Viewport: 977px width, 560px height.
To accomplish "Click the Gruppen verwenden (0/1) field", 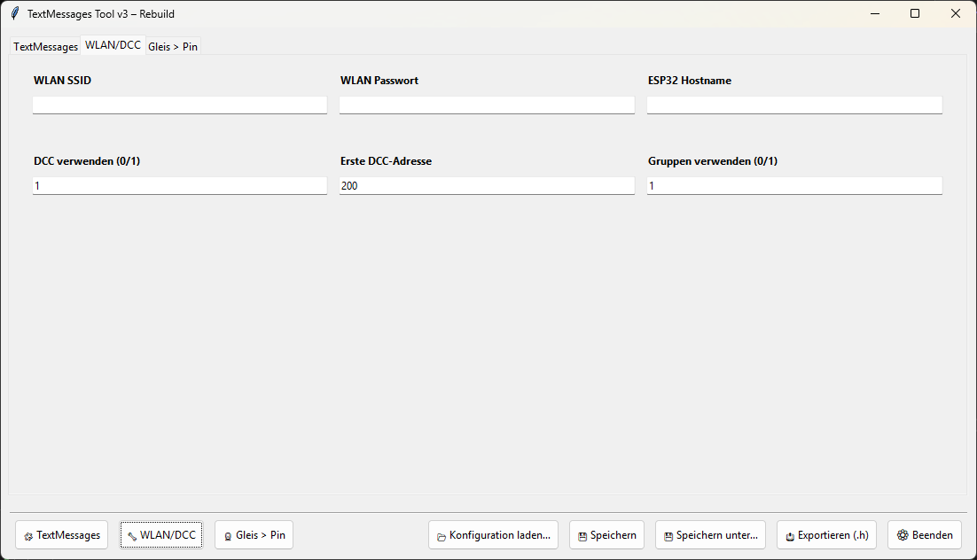I will pyautogui.click(x=794, y=185).
